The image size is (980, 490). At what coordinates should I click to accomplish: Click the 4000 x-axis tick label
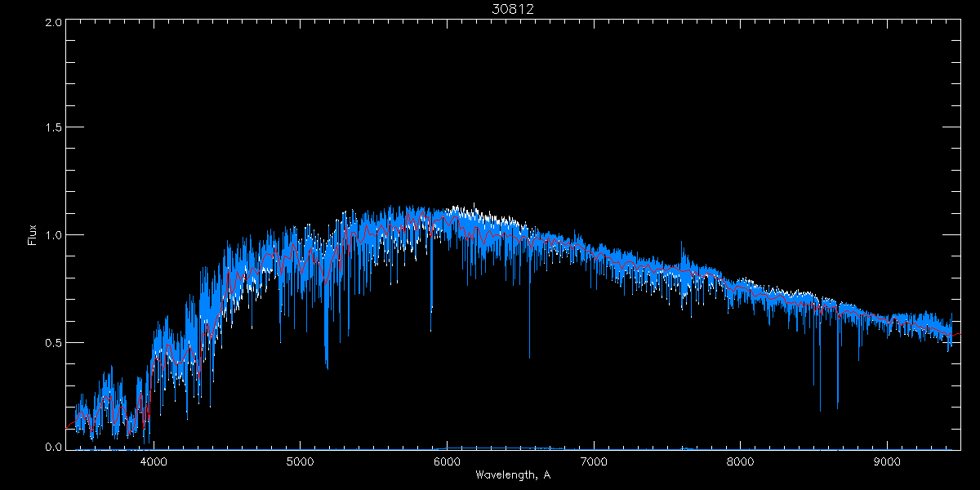coord(154,461)
